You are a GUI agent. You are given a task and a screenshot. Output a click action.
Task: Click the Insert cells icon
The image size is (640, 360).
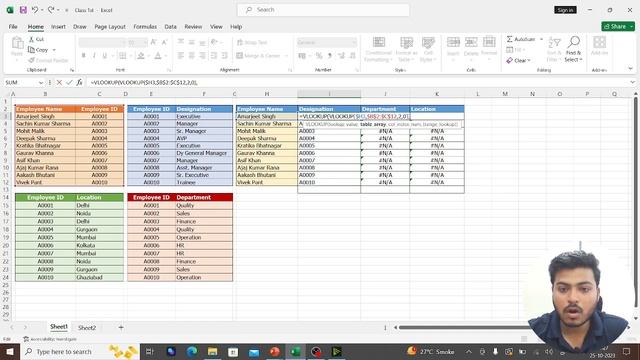453,42
